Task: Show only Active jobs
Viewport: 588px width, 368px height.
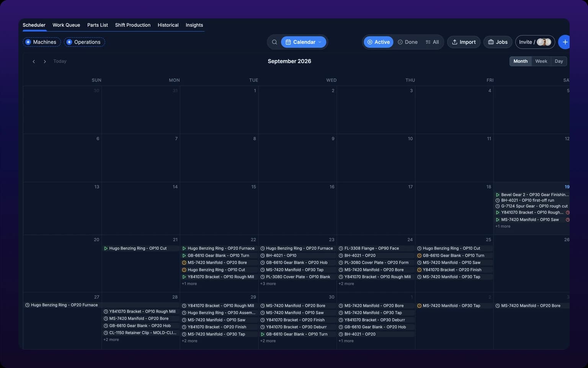Action: [x=379, y=42]
